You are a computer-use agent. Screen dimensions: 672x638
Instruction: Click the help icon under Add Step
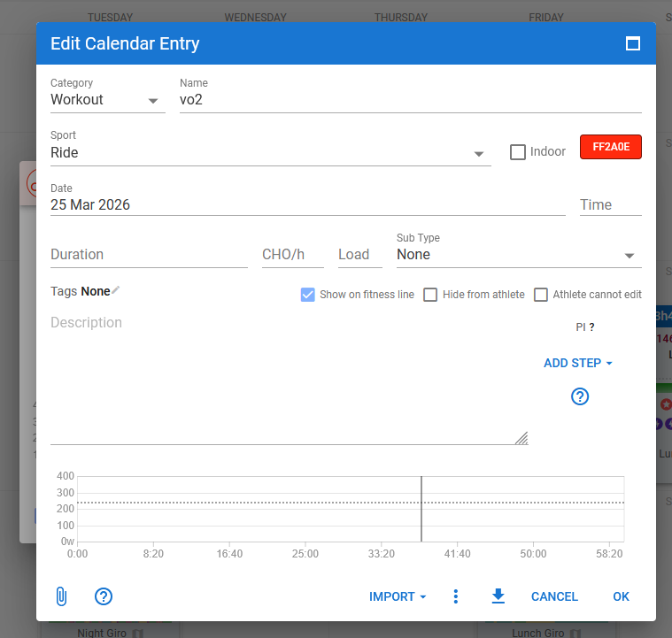pyautogui.click(x=580, y=396)
